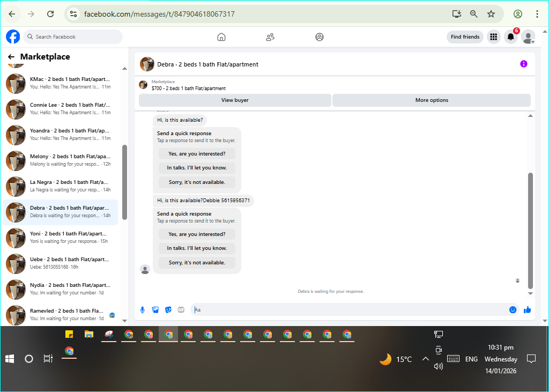Image resolution: width=549 pixels, height=392 pixels.
Task: Open the Home feed icon
Action: (221, 37)
